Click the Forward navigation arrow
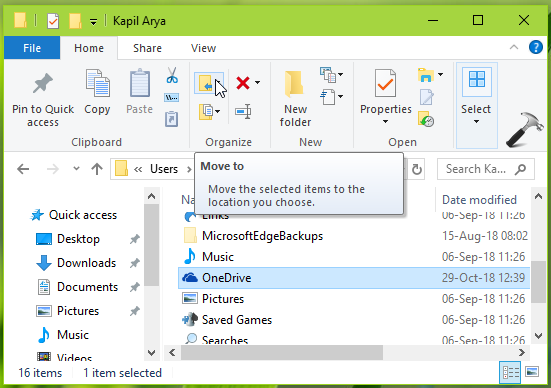Viewport: 551px width, 388px height. coord(53,169)
